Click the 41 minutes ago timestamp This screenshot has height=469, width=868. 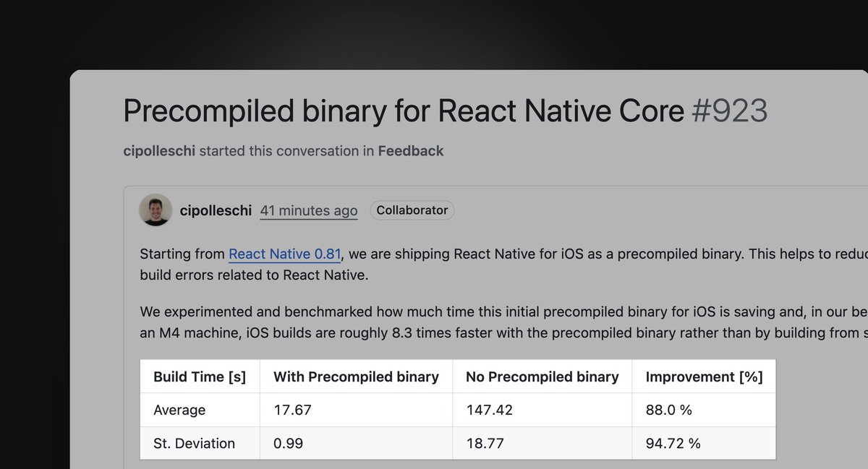point(309,211)
